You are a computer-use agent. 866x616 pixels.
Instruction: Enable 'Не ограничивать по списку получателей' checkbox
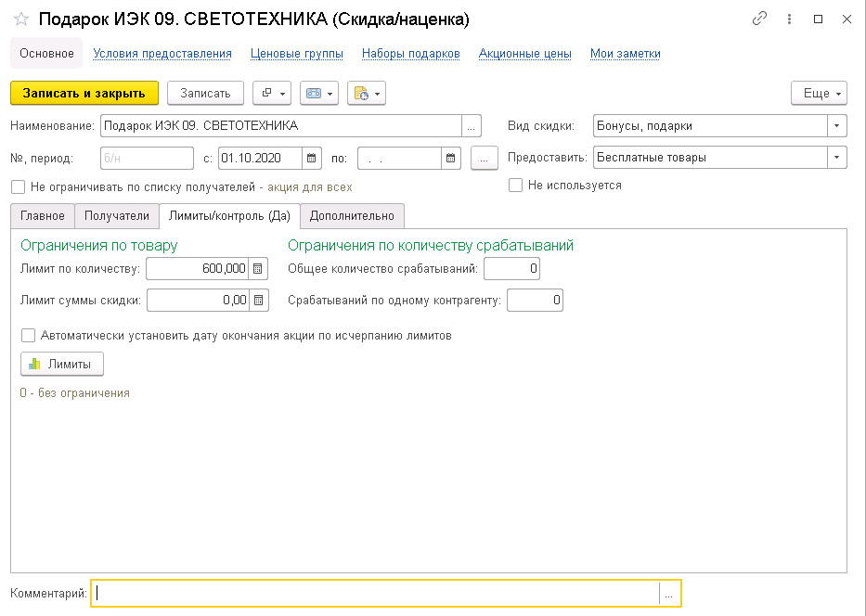pyautogui.click(x=19, y=187)
